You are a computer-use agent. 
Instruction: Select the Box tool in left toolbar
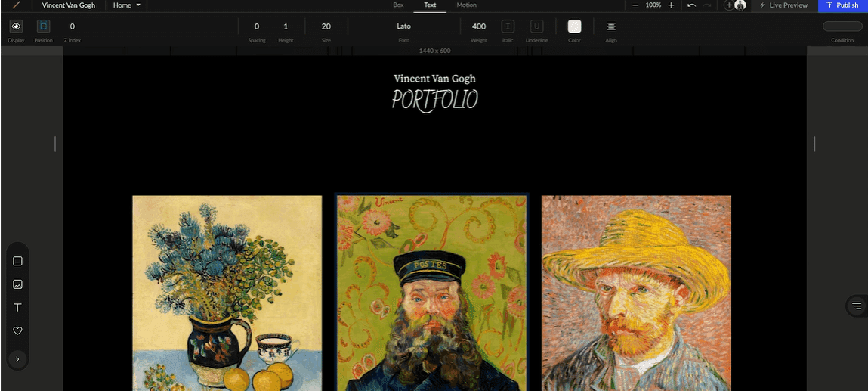(17, 261)
